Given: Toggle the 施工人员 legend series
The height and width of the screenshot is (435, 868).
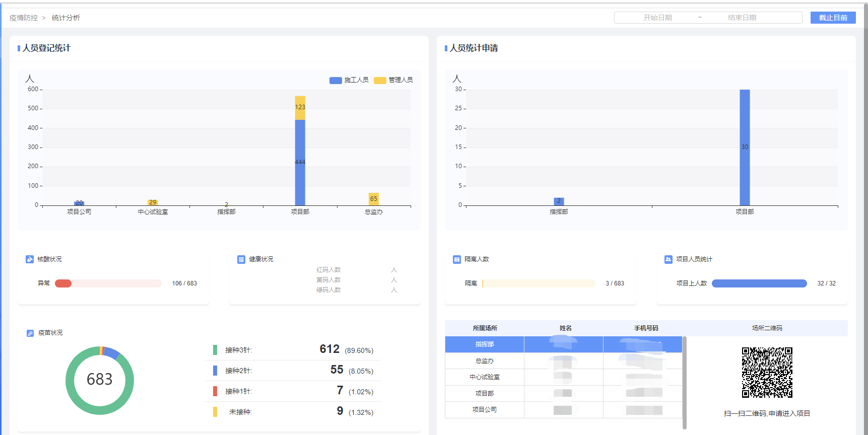Looking at the screenshot, I should tap(349, 80).
